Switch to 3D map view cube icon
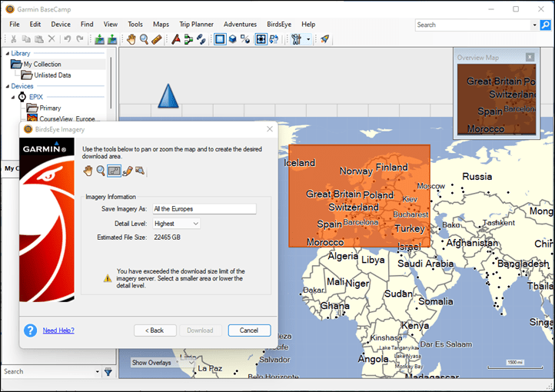The image size is (555, 392). coord(233,39)
